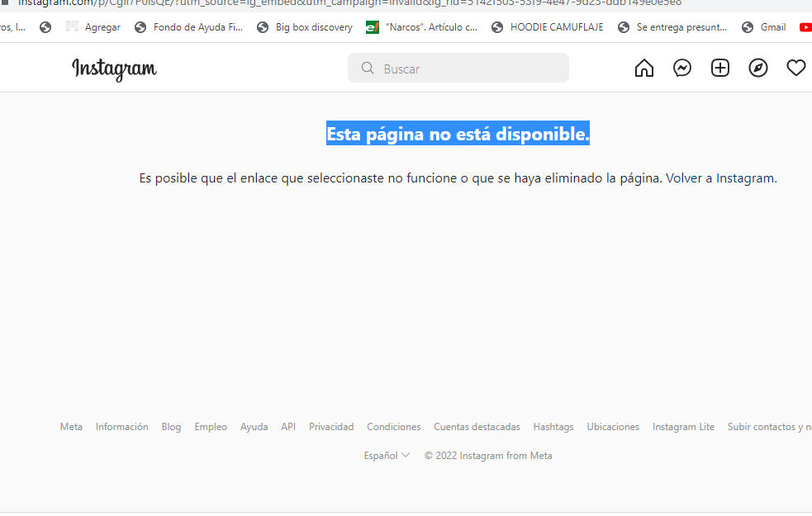Open the Meta footer link

coord(71,427)
